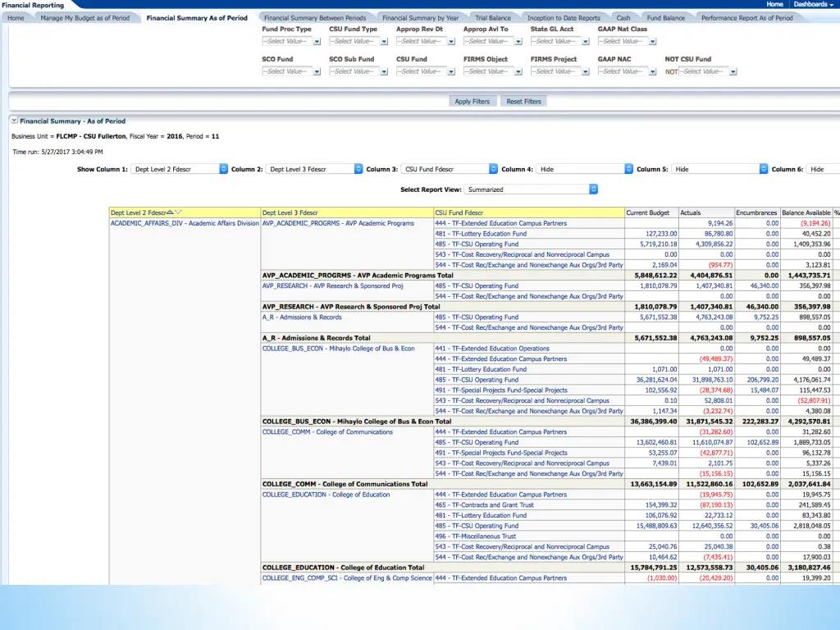This screenshot has height=630, width=840.
Task: Open Inception to Date Reports tab
Action: point(564,18)
